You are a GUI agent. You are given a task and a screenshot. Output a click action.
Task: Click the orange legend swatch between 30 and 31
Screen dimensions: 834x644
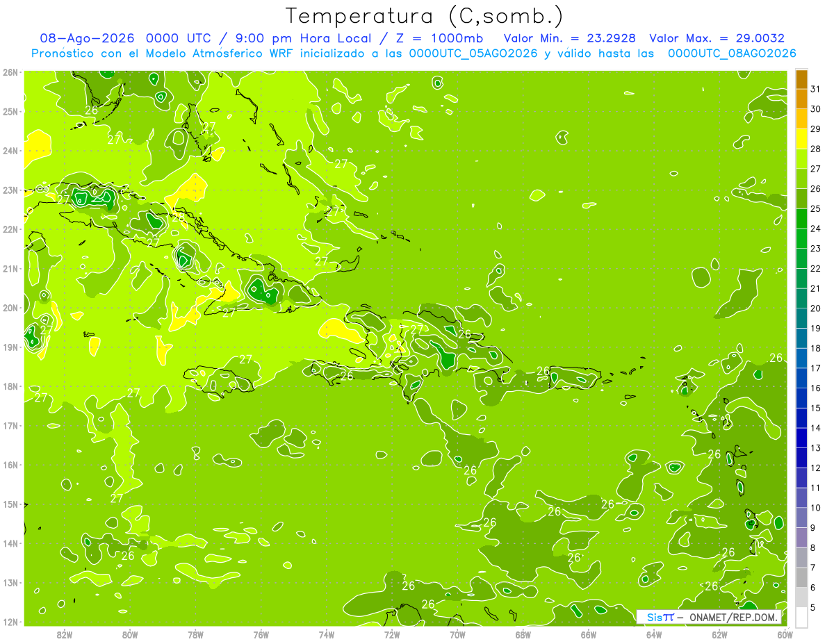coord(801,99)
